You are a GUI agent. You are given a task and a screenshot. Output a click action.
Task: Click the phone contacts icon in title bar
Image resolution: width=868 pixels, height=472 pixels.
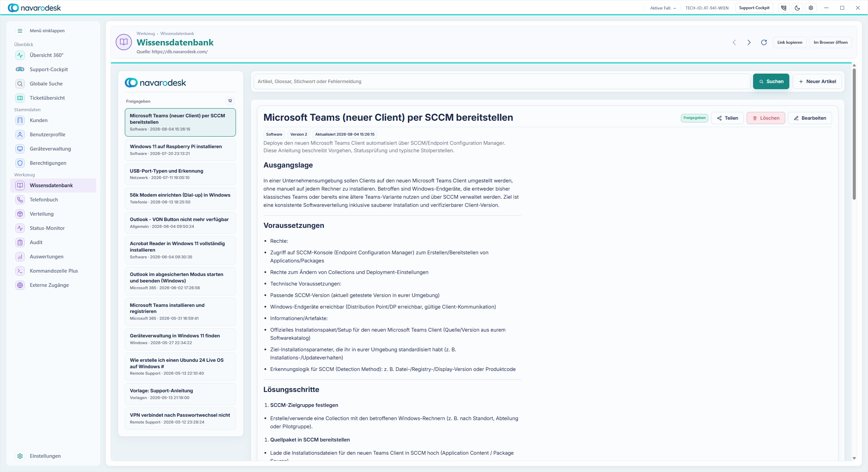tap(784, 8)
